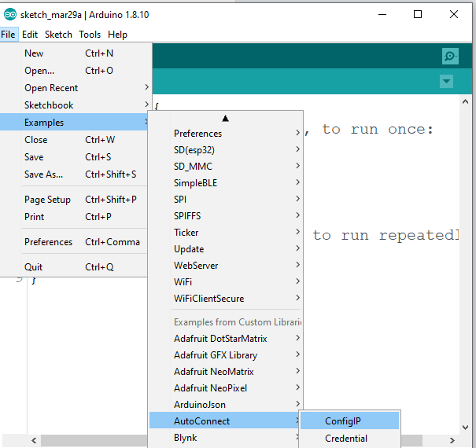Click the horizontal scroll left arrow

click(34, 440)
